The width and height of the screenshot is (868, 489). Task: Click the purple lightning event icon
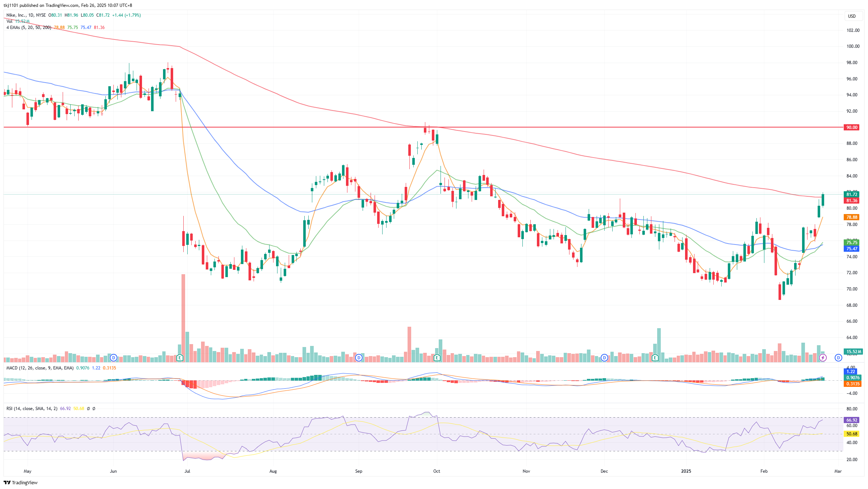(823, 358)
